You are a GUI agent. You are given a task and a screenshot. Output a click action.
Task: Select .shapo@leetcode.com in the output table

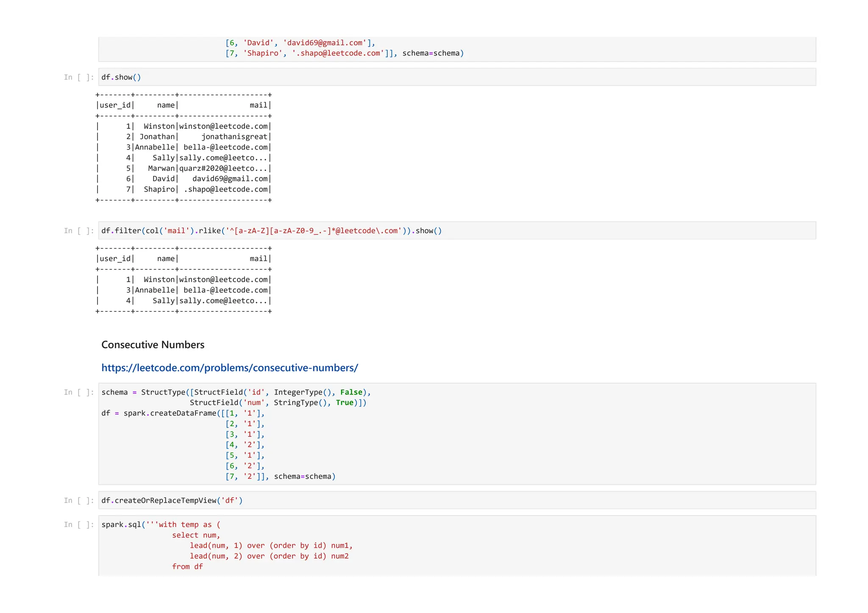click(x=226, y=189)
